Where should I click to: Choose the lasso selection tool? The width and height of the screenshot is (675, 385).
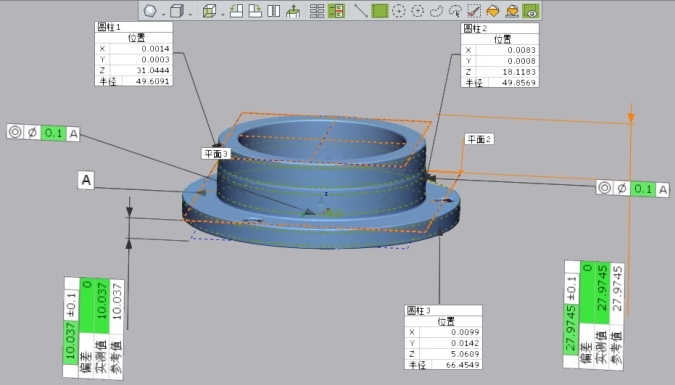(x=436, y=11)
